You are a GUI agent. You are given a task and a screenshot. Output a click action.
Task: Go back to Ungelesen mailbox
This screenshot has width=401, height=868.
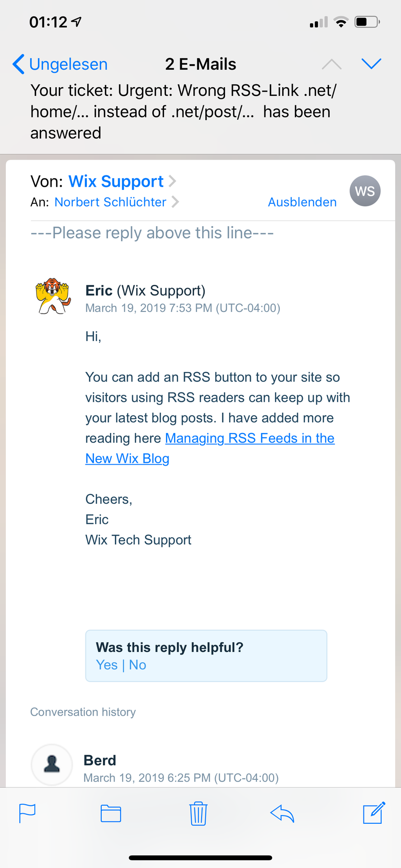click(60, 64)
